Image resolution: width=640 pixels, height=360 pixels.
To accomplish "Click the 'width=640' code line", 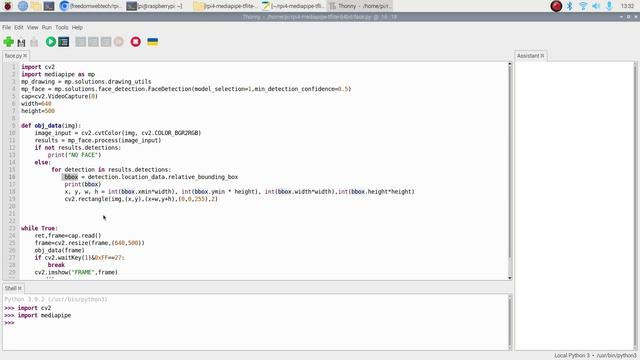I will (36, 104).
